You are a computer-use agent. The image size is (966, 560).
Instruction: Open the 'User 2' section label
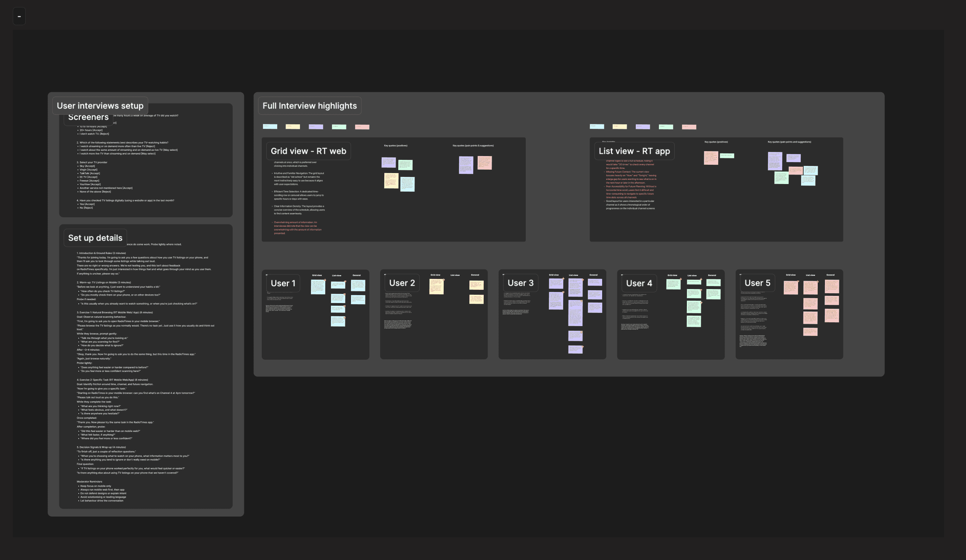pos(402,283)
